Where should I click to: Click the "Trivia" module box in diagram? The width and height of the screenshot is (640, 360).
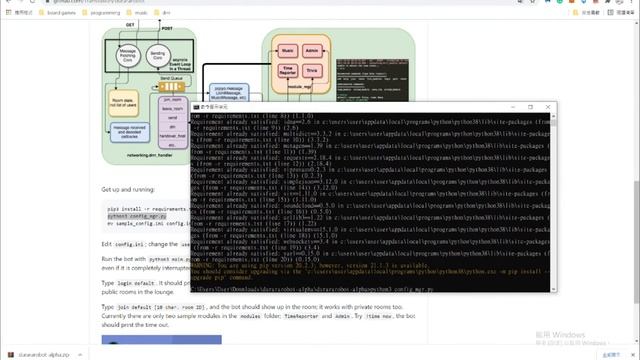(x=312, y=71)
